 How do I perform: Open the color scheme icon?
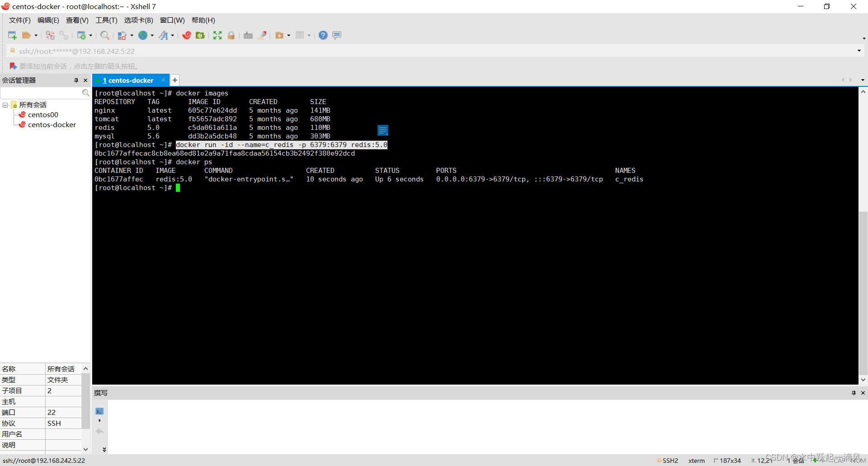(122, 35)
